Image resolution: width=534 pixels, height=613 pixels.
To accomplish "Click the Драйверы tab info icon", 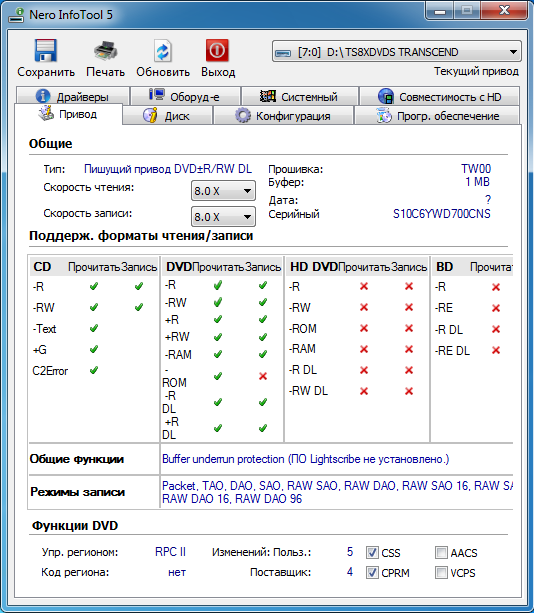I will coord(43,96).
